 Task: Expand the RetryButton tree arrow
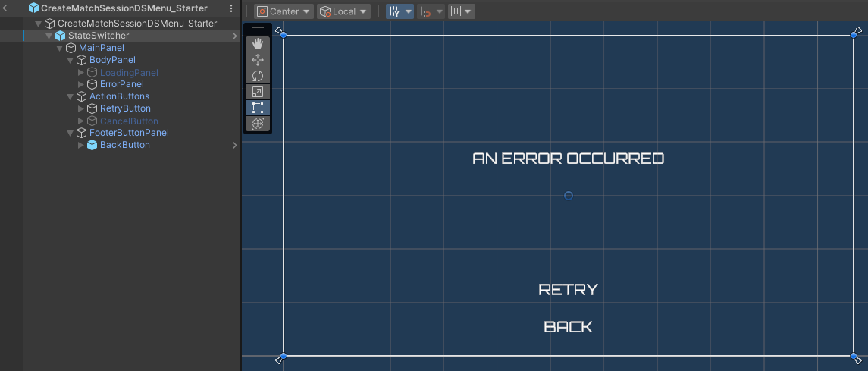pos(81,108)
